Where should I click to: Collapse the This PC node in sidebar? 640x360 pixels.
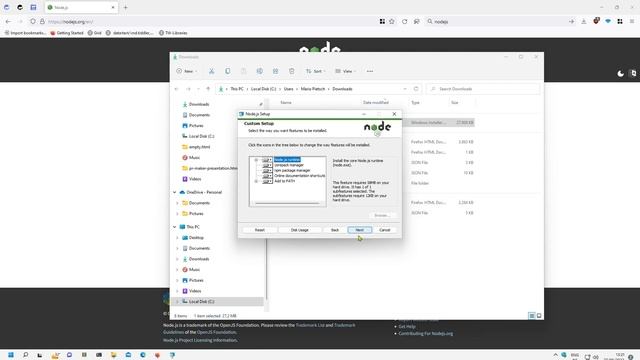pos(175,227)
